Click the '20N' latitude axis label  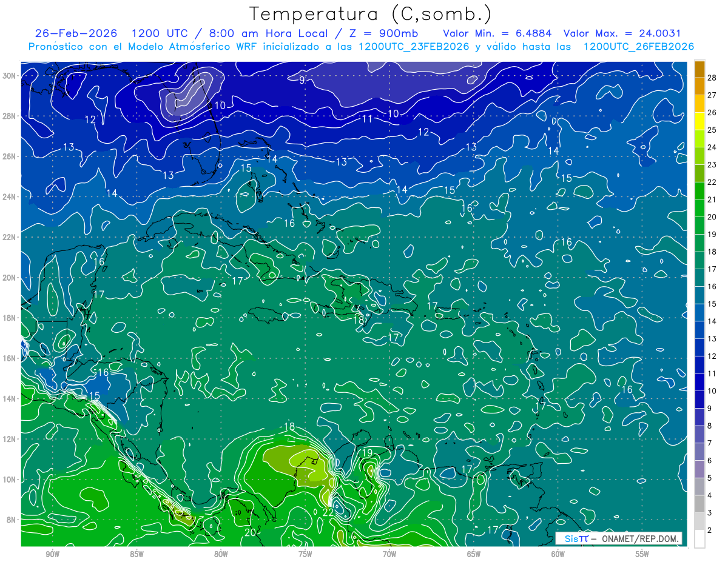pyautogui.click(x=10, y=278)
